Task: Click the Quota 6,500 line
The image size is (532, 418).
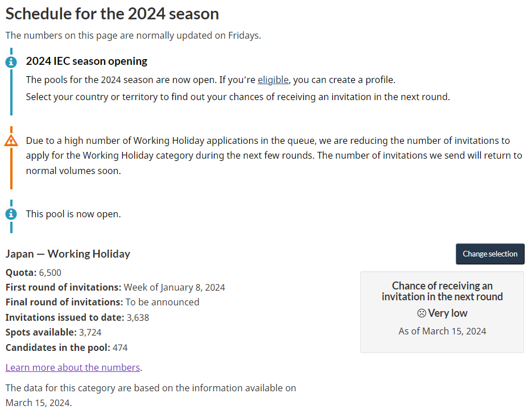Action: 33,272
